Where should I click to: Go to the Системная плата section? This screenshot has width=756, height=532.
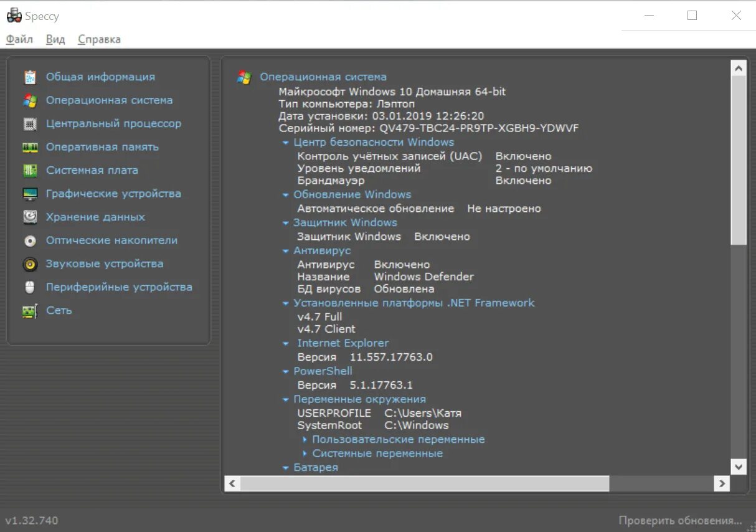92,170
